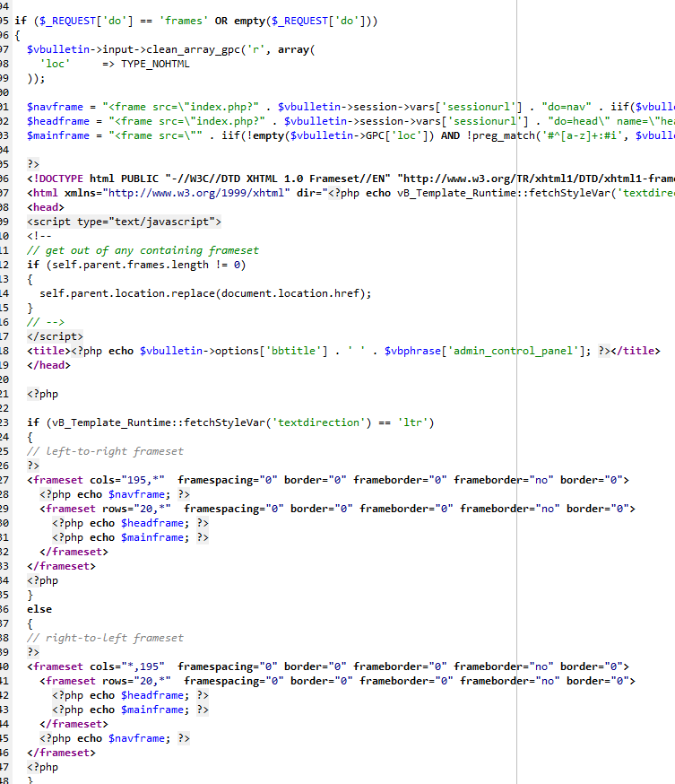The width and height of the screenshot is (675, 784).
Task: Click the TYPE_NOHTML constant
Action: pos(155,64)
